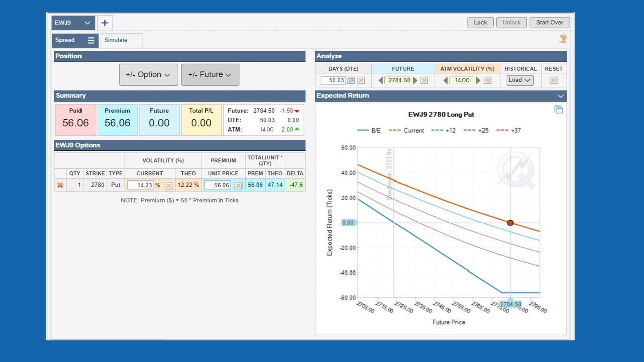Add a new tab with plus button
644x362 pixels.
tap(105, 23)
